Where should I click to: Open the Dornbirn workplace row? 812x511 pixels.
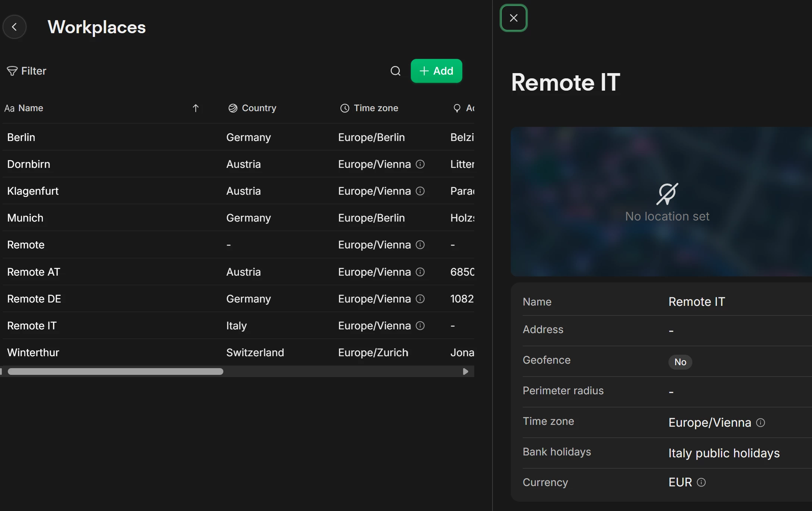pyautogui.click(x=239, y=164)
